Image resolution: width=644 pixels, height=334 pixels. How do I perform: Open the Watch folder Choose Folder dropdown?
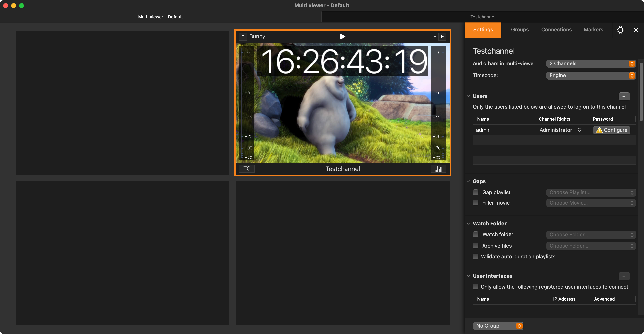[x=591, y=234]
